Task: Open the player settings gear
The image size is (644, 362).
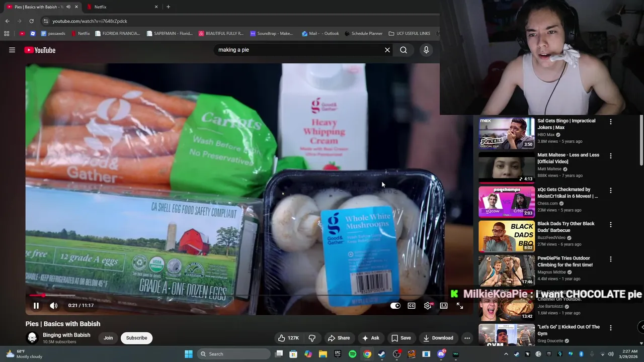Action: click(428, 305)
